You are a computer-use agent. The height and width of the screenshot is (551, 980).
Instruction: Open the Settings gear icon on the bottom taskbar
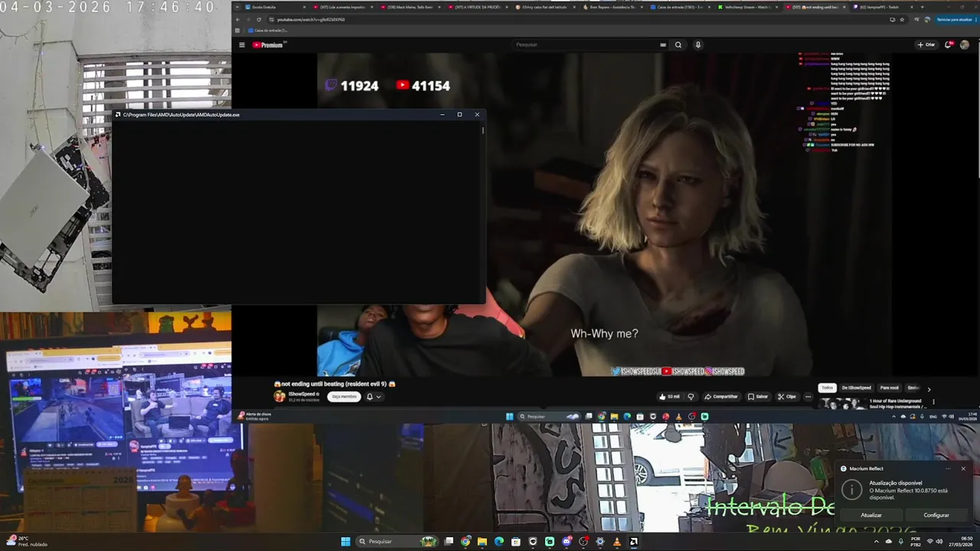(600, 541)
